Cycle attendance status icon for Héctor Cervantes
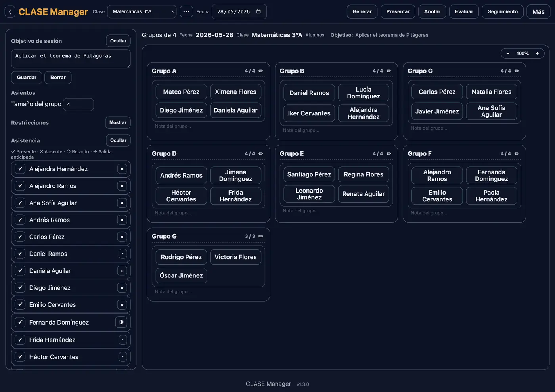This screenshot has width=555, height=392. pyautogui.click(x=123, y=357)
